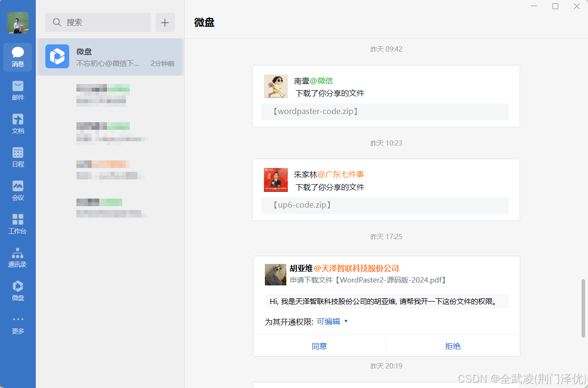Image resolution: width=588 pixels, height=388 pixels.
Task: Click the plus button beside search
Action: pyautogui.click(x=165, y=22)
